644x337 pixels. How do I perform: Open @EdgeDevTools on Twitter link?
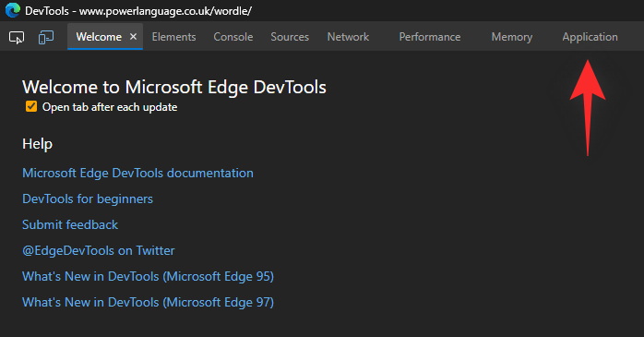[98, 250]
